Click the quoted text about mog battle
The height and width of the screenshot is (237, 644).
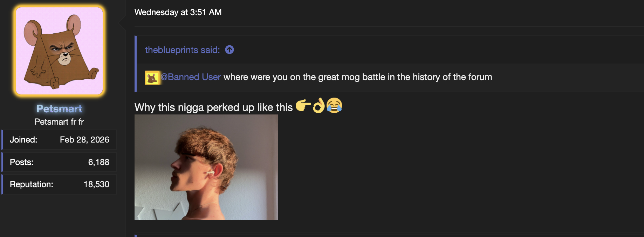358,77
